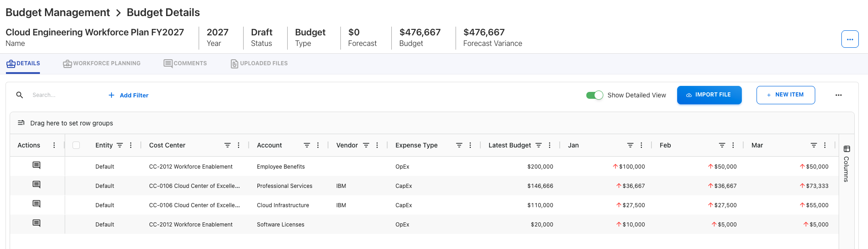Screen dimensions: 868x249
Task: Toggle Show Detailed View switch
Action: 595,95
